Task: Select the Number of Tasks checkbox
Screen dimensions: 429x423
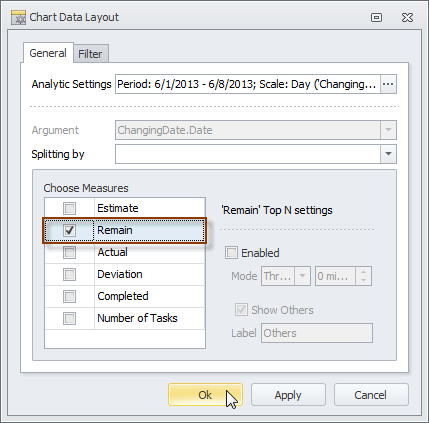Action: [x=69, y=318]
